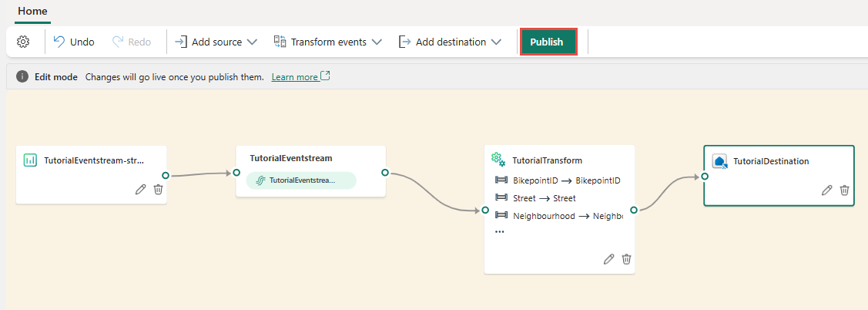Click TutorialDestination input connector
868x310 pixels.
704,177
